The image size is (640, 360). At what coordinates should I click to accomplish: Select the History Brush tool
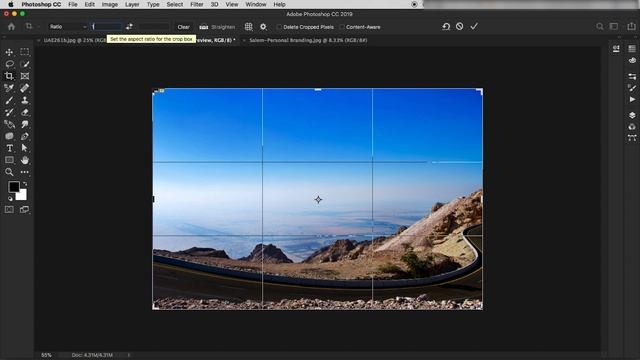pos(9,112)
